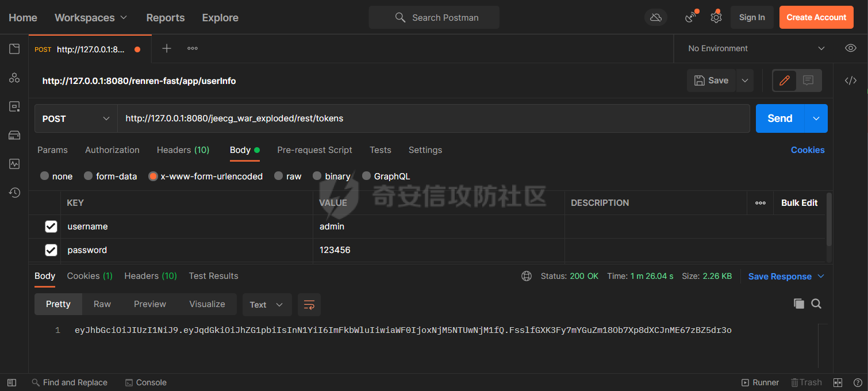
Task: Add a new request tab with plus
Action: click(x=167, y=48)
